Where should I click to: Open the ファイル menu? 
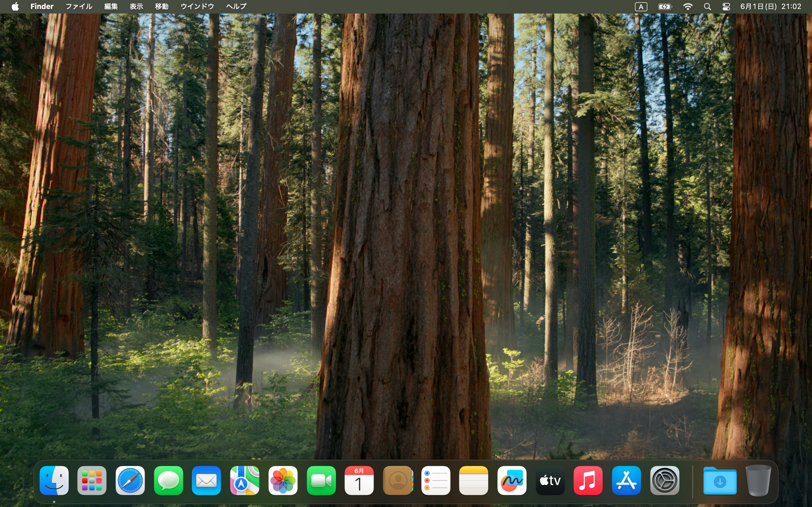pos(78,6)
